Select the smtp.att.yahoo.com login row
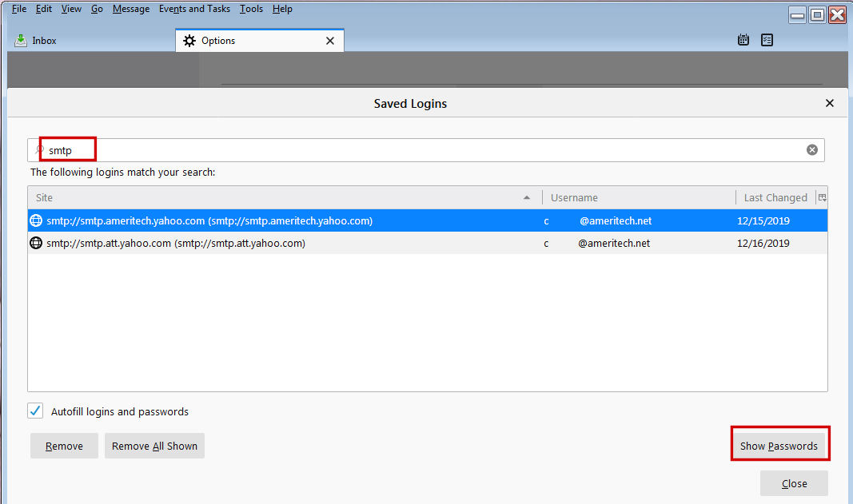The height and width of the screenshot is (504, 853). tap(428, 243)
